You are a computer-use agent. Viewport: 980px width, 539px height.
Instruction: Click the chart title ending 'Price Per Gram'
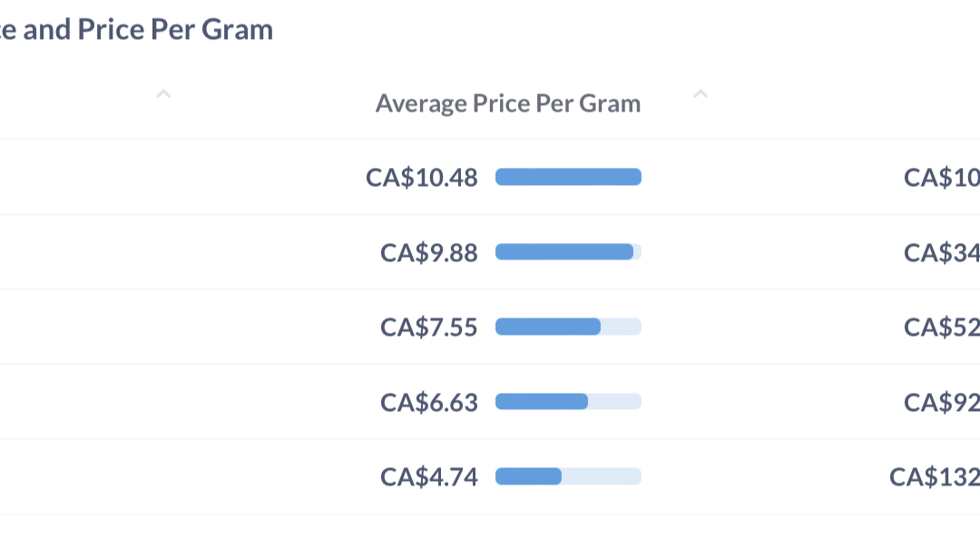tap(136, 29)
